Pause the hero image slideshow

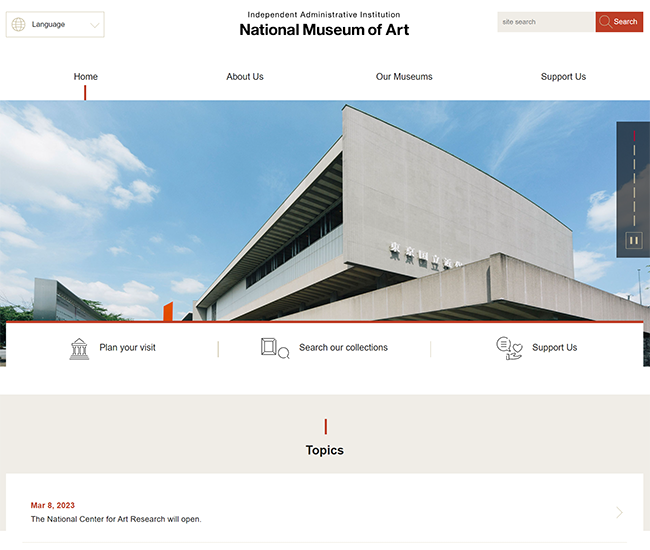tap(633, 240)
